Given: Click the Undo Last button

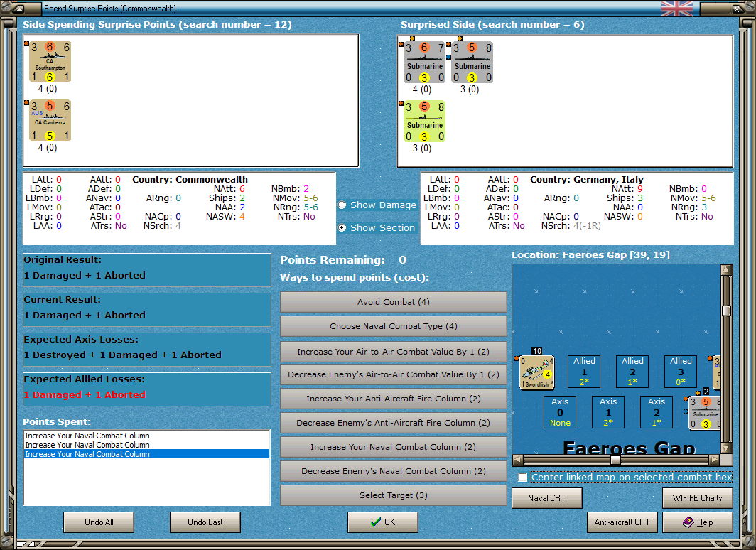Looking at the screenshot, I should click(205, 522).
